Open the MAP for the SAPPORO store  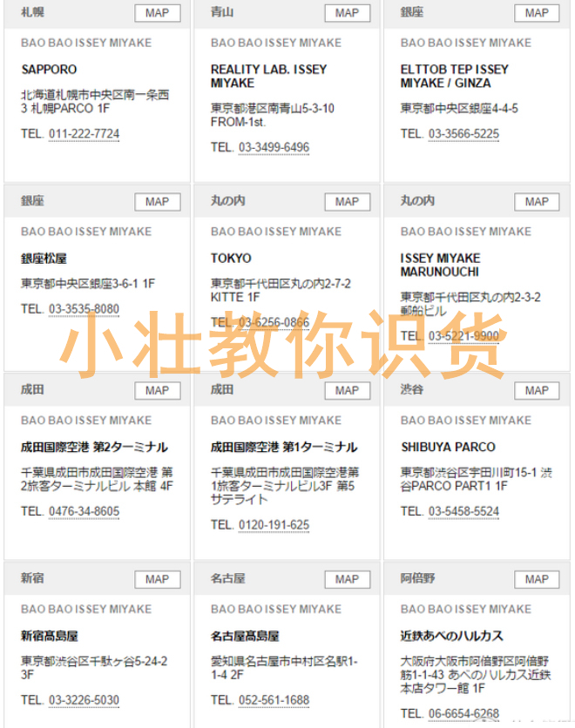pos(158,13)
